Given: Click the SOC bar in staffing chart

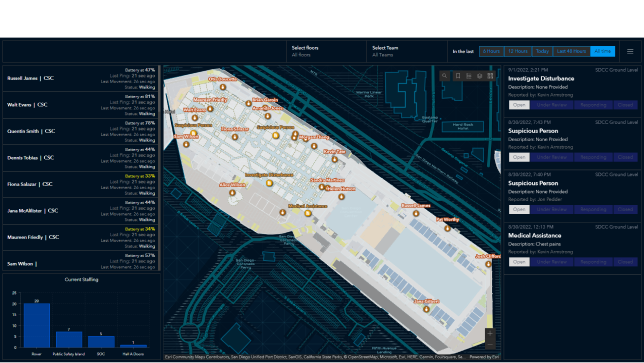Looking at the screenshot, I should 101,342.
